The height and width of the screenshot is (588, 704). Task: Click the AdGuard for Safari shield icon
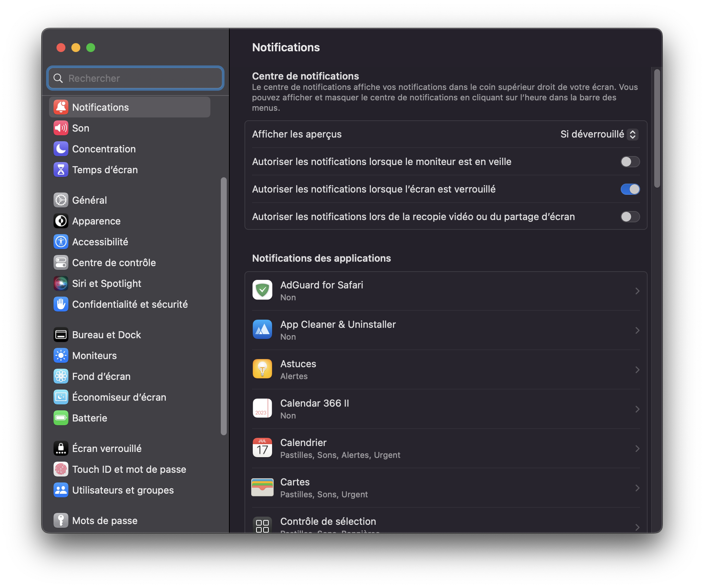[x=262, y=290]
